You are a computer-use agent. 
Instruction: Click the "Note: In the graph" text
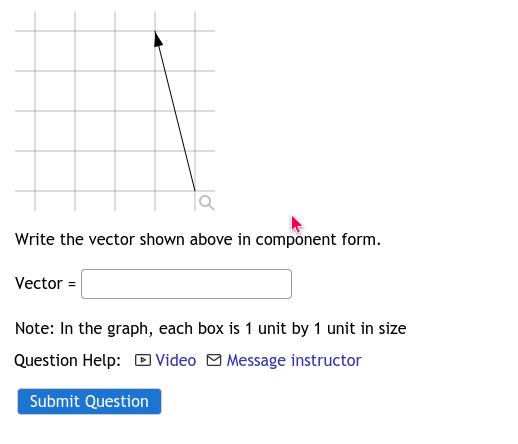[84, 329]
